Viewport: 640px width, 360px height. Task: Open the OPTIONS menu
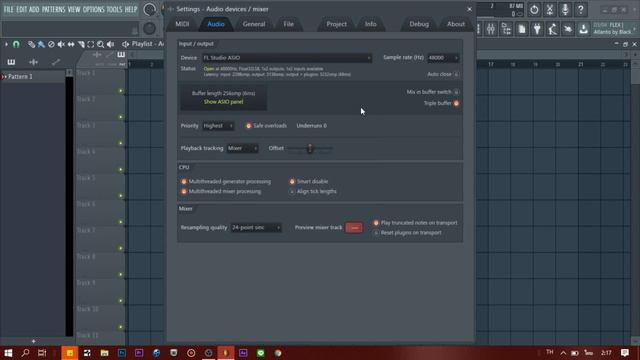93,9
